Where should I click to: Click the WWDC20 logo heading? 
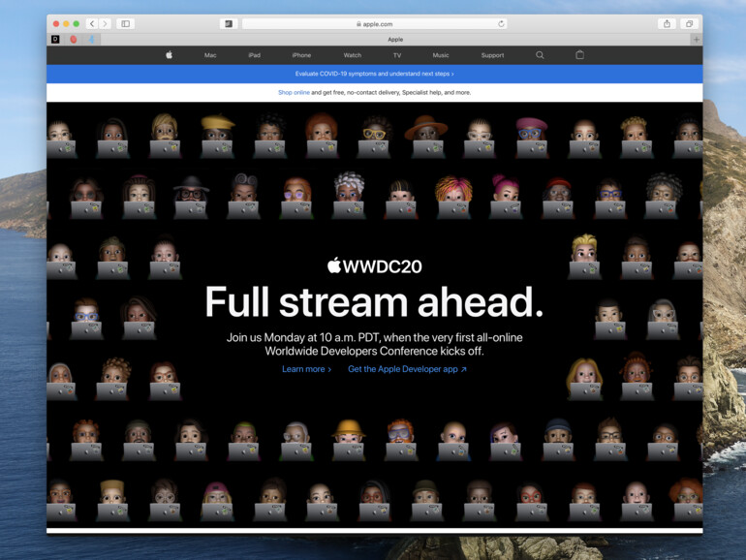374,266
